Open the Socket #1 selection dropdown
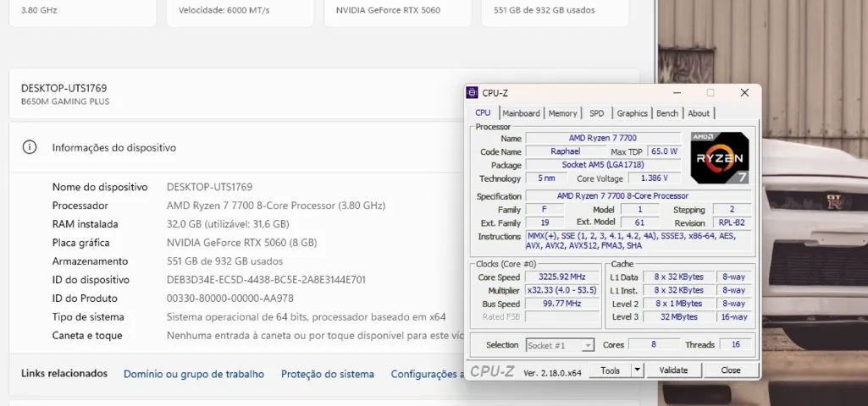Viewport: 868px width, 406px height. point(560,345)
